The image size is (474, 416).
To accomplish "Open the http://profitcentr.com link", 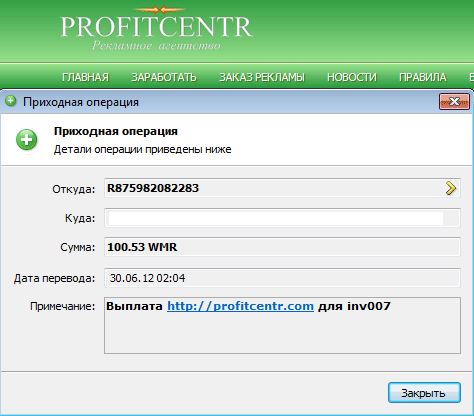I will click(240, 306).
